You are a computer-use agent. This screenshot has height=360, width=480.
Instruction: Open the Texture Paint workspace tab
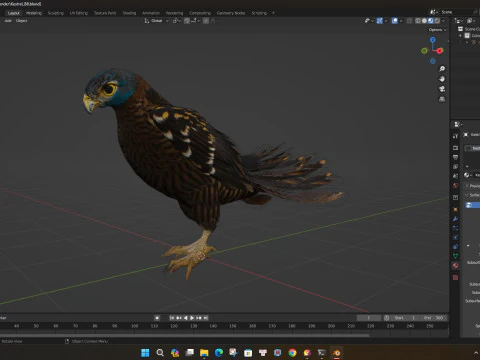point(105,13)
